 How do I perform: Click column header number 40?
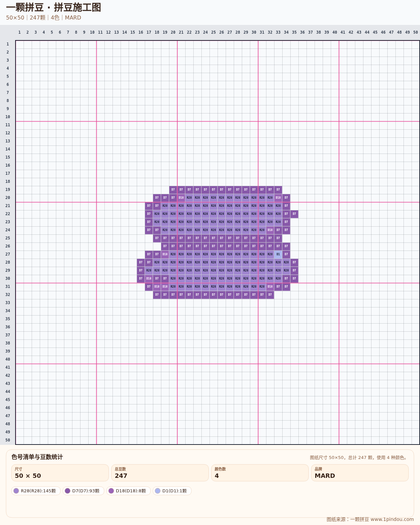coord(335,32)
